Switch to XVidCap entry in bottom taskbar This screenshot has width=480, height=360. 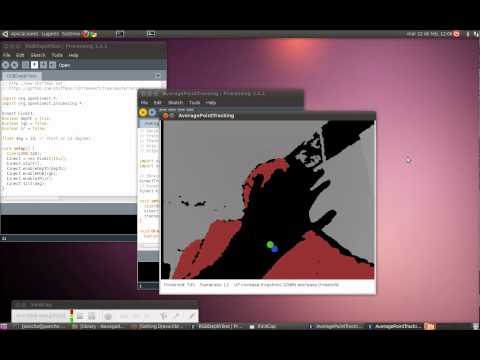coord(263,326)
